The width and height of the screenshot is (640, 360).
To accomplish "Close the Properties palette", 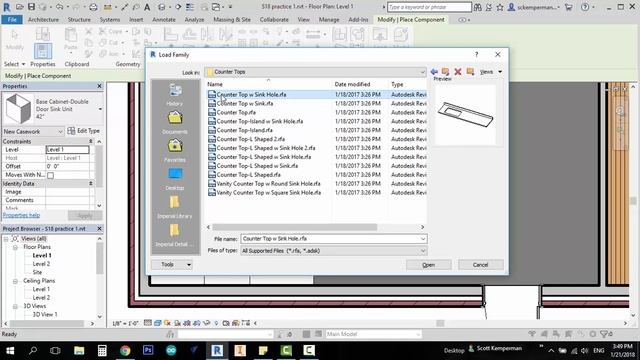I will pos(99,86).
